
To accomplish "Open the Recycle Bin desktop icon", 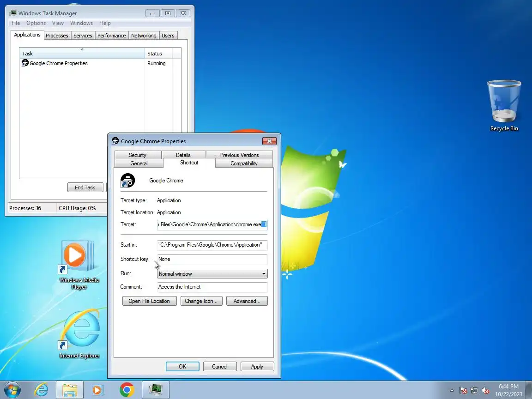I will point(504,105).
